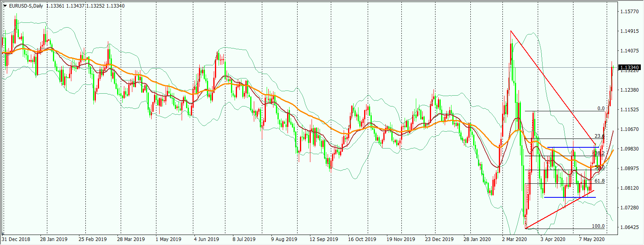Click the 1.12380 price axis label
Image resolution: width=644 pixels, height=245 pixels.
629,90
